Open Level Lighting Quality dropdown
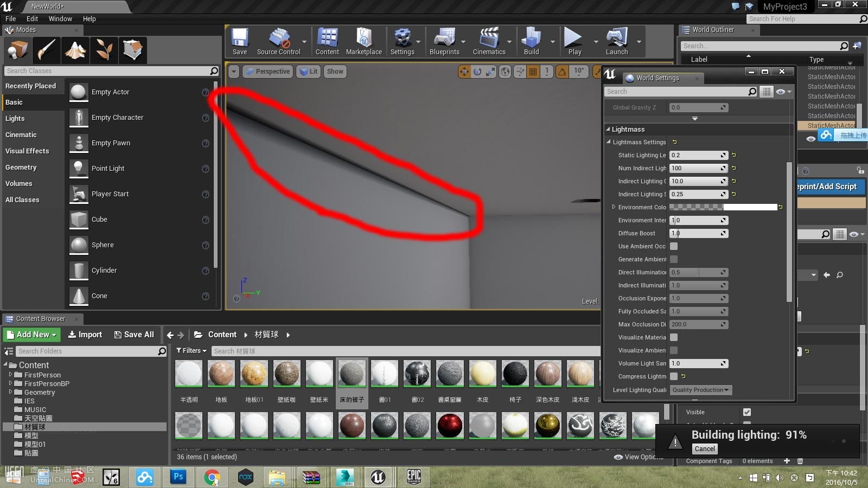868x488 pixels. pos(700,390)
